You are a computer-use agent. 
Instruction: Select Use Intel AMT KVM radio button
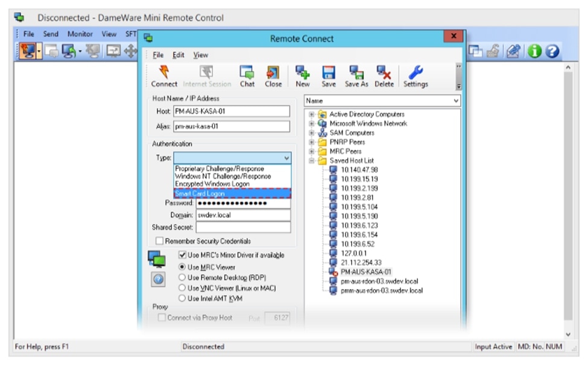point(182,298)
